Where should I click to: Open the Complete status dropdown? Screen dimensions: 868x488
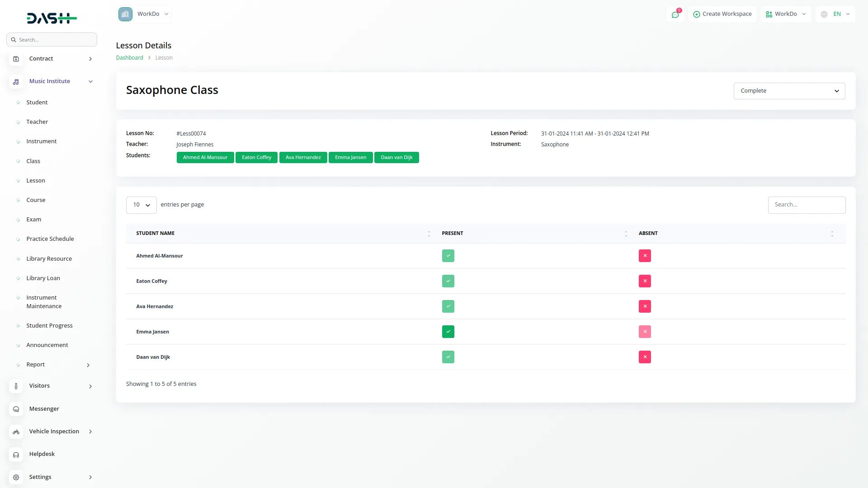[789, 91]
